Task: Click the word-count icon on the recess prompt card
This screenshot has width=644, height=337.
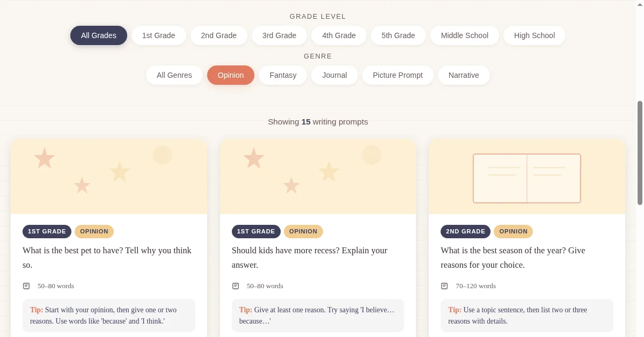Action: (235, 285)
